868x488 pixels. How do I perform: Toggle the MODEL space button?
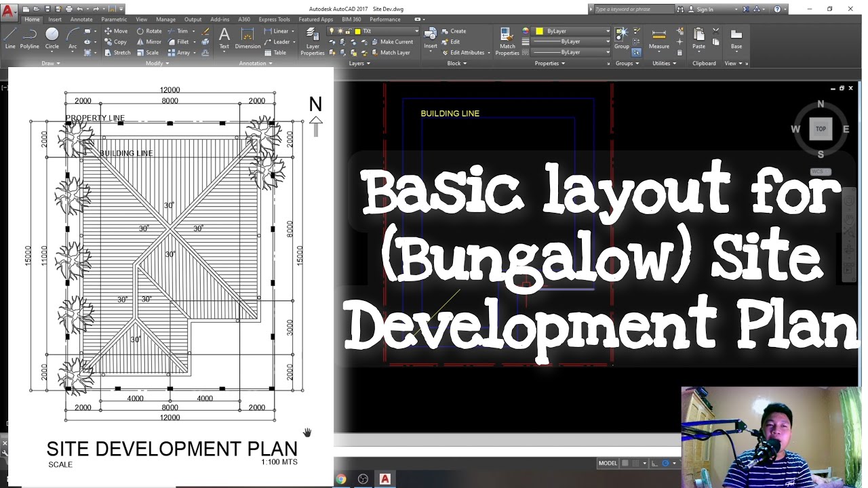point(608,464)
